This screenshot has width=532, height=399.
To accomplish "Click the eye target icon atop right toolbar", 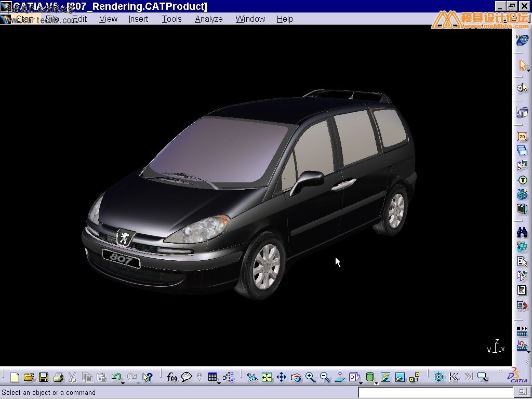I will click(522, 40).
